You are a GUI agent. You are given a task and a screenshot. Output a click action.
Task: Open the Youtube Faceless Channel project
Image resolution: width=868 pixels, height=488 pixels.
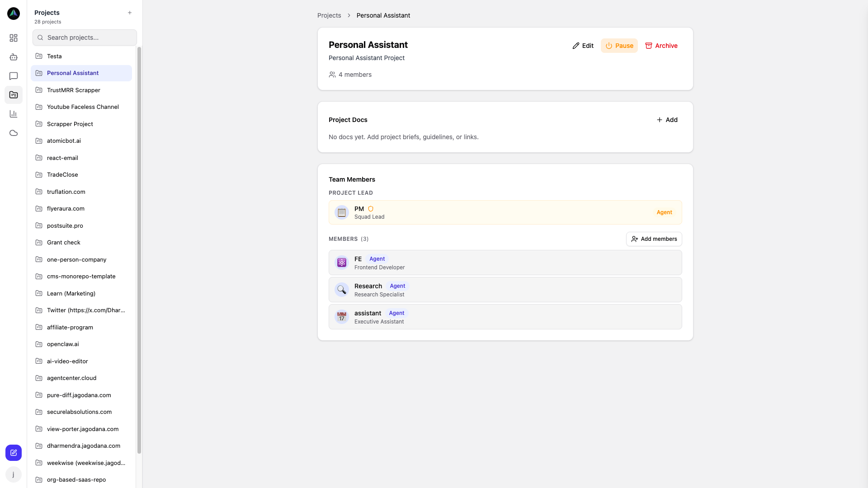tap(83, 107)
